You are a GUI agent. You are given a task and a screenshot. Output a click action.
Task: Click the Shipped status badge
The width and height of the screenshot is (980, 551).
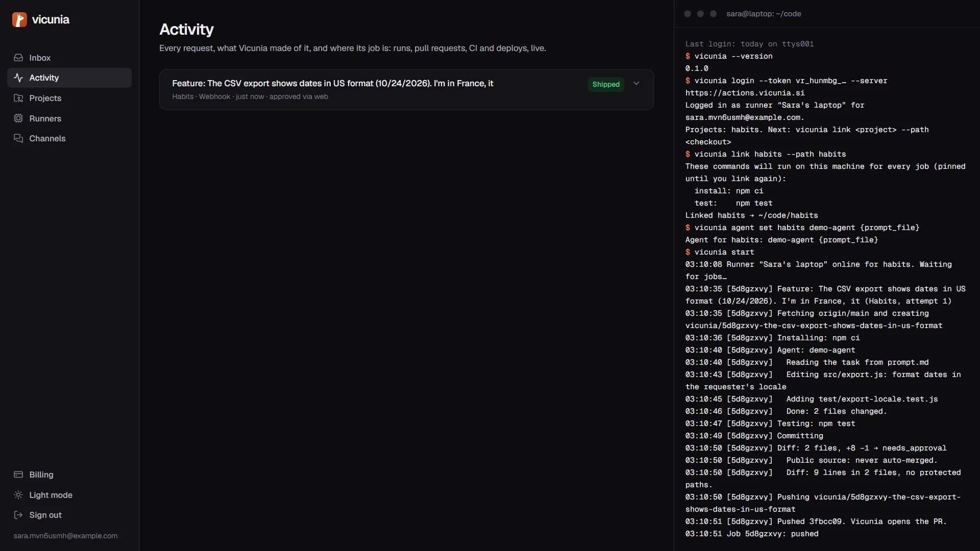click(x=606, y=84)
